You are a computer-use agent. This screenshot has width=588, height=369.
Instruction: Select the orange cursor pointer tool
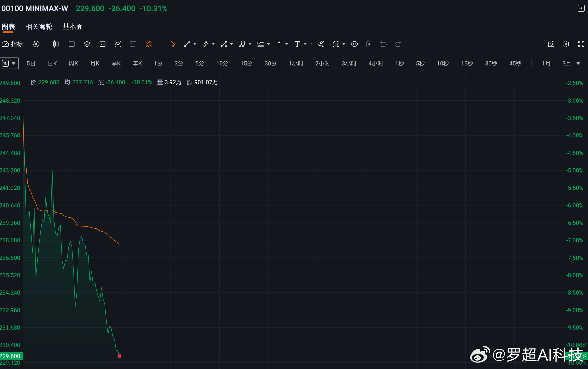pos(173,44)
